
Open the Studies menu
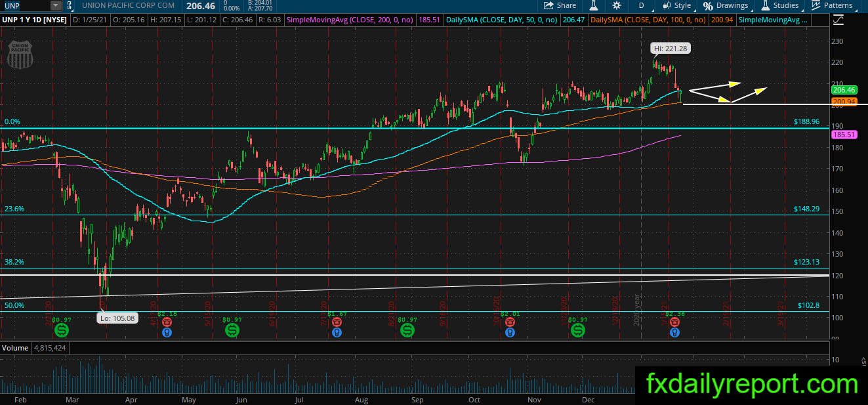click(779, 5)
